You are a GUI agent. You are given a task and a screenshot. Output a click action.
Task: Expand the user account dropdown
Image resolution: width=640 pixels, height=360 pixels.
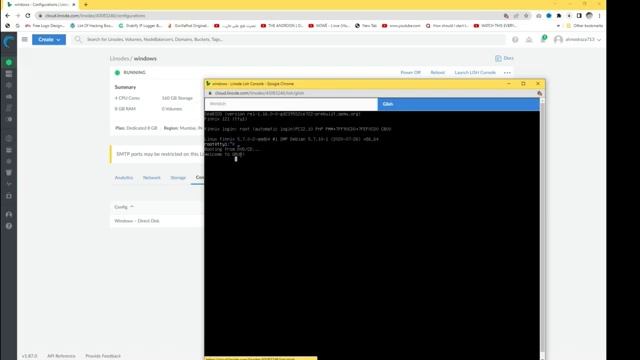tap(578, 40)
